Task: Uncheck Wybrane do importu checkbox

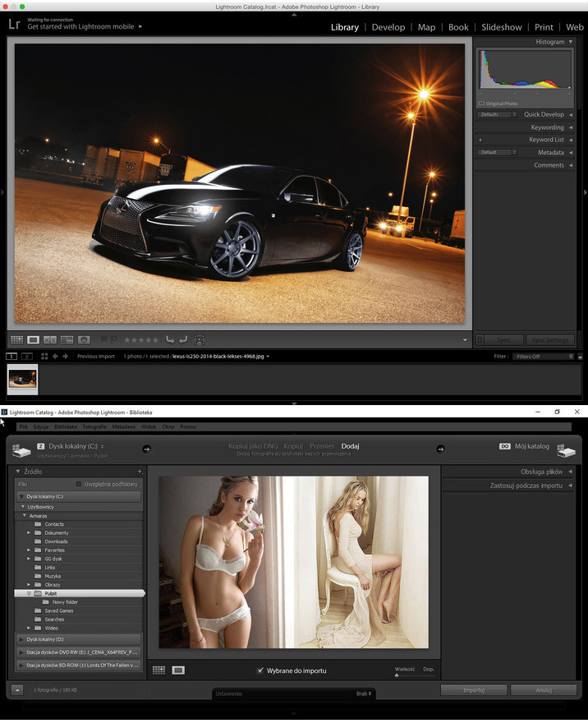Action: pos(260,670)
